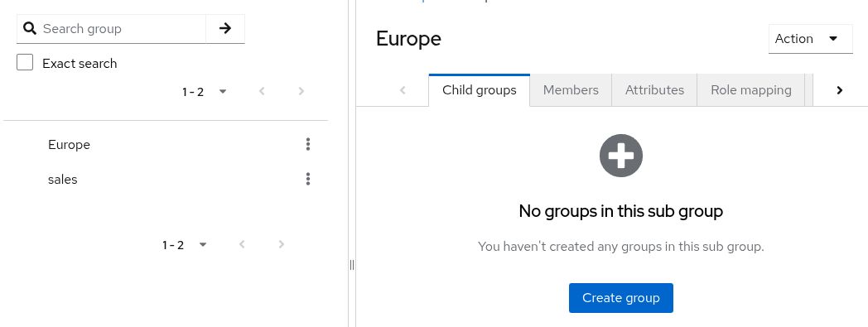Click the Exact search label text
This screenshot has height=327, width=868.
80,63
